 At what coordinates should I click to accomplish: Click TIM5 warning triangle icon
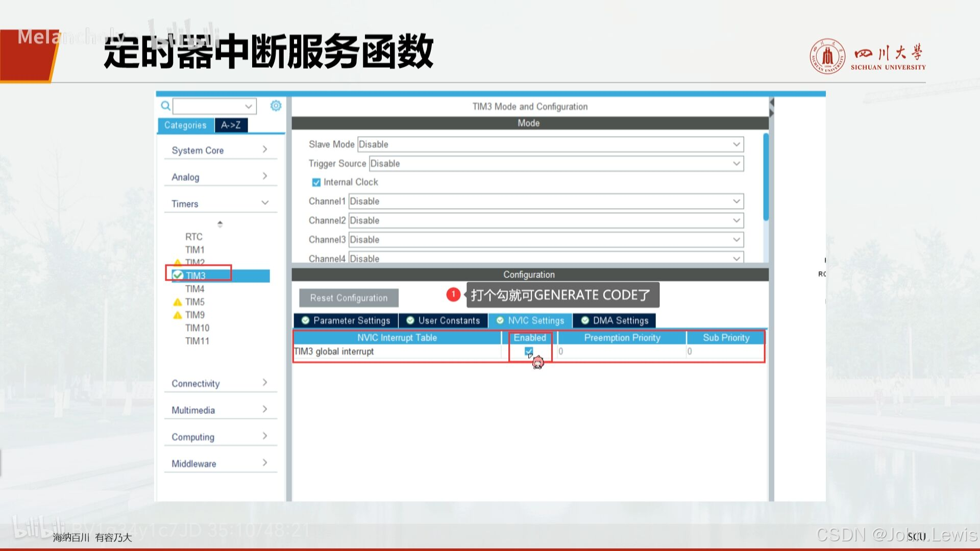pyautogui.click(x=178, y=302)
